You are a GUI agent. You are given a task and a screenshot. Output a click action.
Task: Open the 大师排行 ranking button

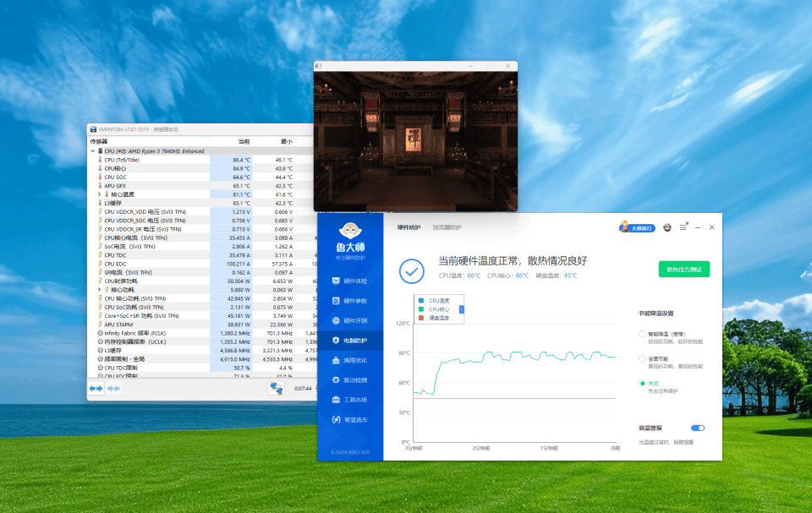click(637, 228)
